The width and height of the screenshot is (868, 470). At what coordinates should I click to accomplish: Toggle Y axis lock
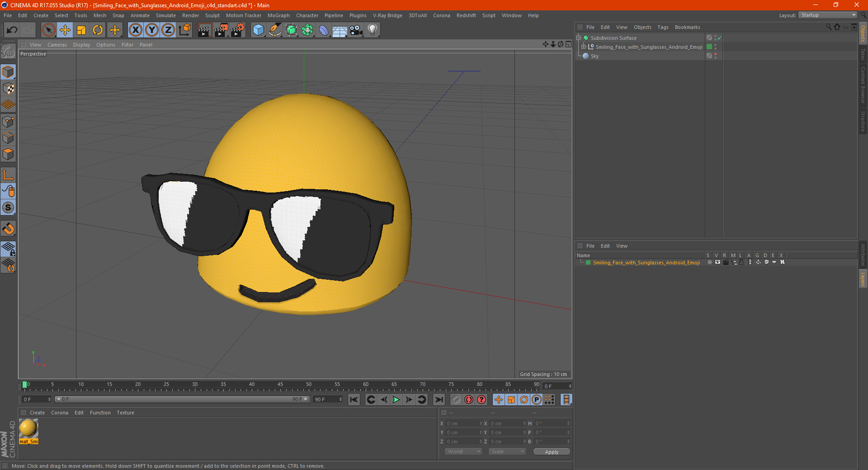pos(152,30)
